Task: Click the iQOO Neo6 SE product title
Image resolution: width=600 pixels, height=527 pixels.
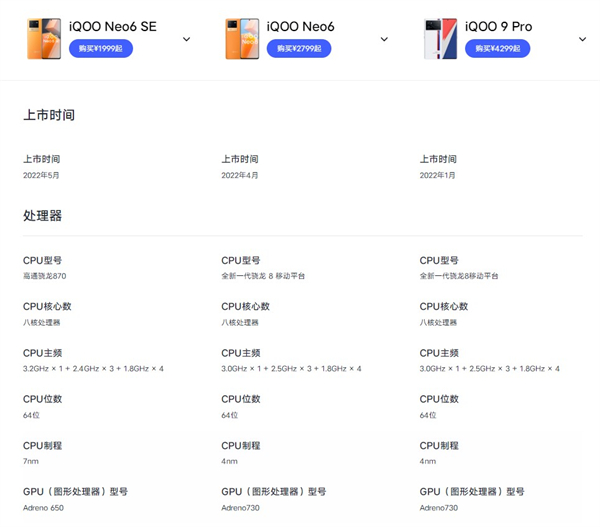Action: click(112, 26)
